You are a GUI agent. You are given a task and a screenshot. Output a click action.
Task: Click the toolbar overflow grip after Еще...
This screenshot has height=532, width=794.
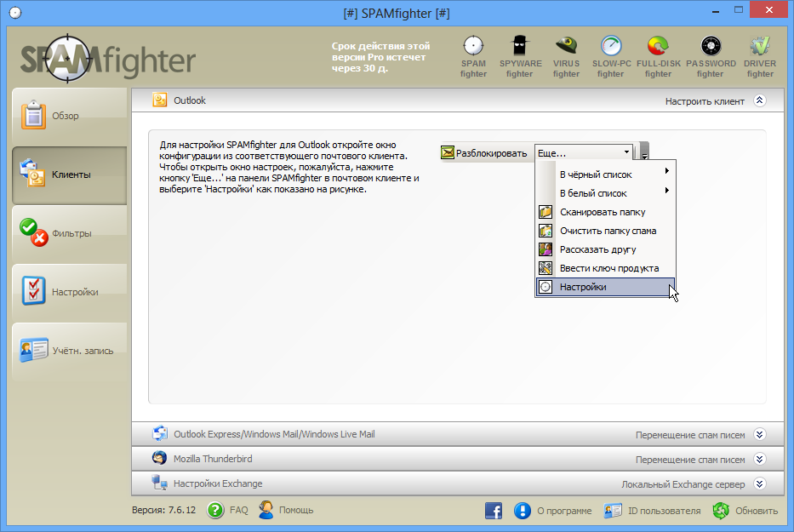tap(644, 152)
